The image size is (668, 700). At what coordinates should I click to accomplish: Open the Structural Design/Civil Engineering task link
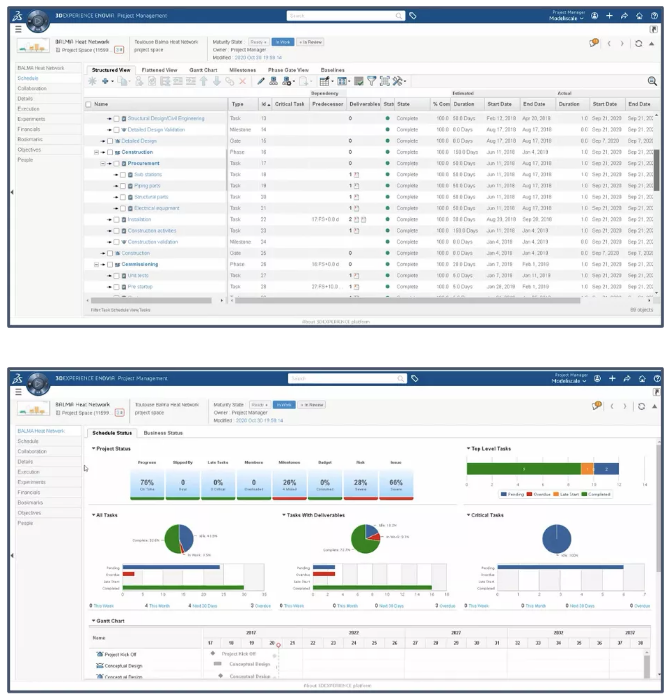(x=166, y=118)
